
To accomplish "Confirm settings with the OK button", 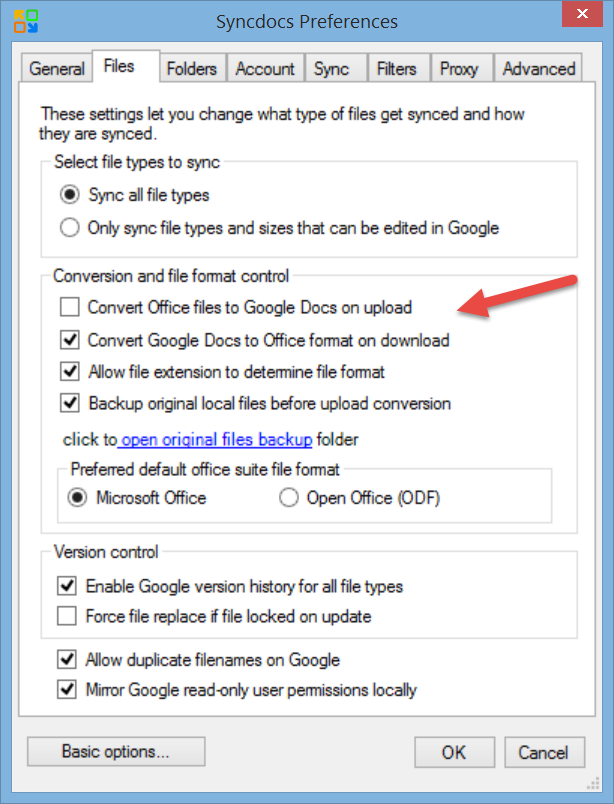I will pos(454,752).
